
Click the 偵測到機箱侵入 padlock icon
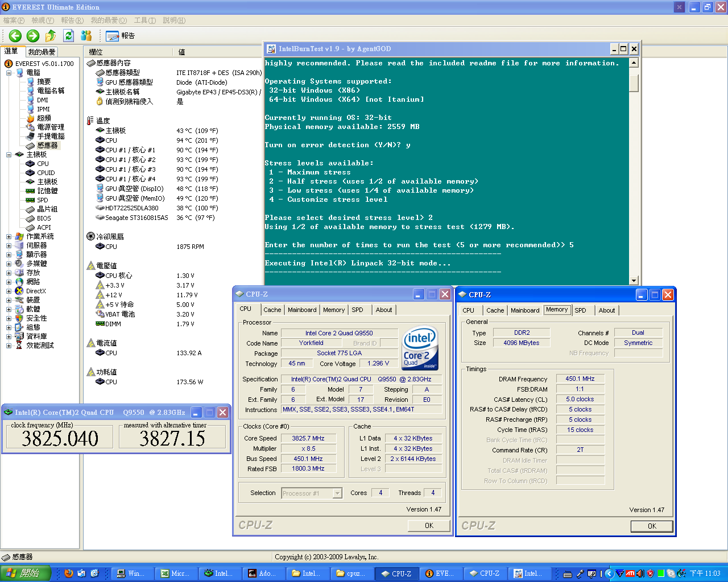[100, 101]
